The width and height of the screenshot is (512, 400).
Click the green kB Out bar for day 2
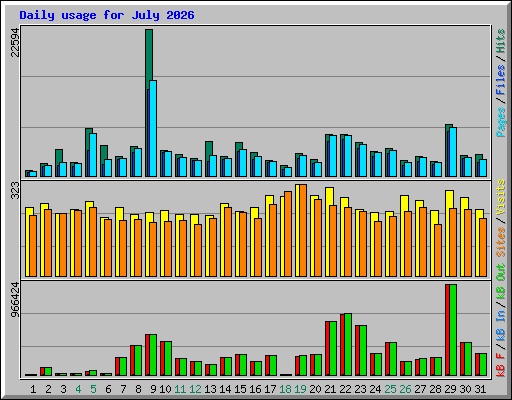click(x=48, y=371)
